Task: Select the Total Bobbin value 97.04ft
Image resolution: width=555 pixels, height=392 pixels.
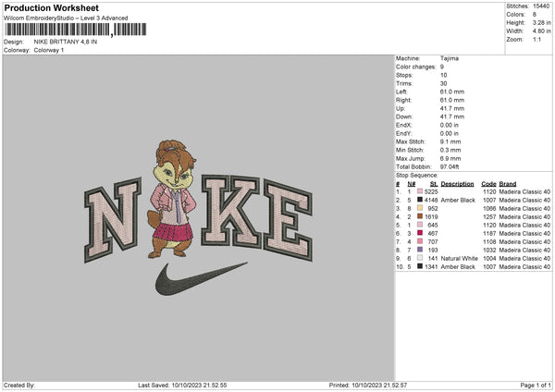Action: pyautogui.click(x=450, y=166)
